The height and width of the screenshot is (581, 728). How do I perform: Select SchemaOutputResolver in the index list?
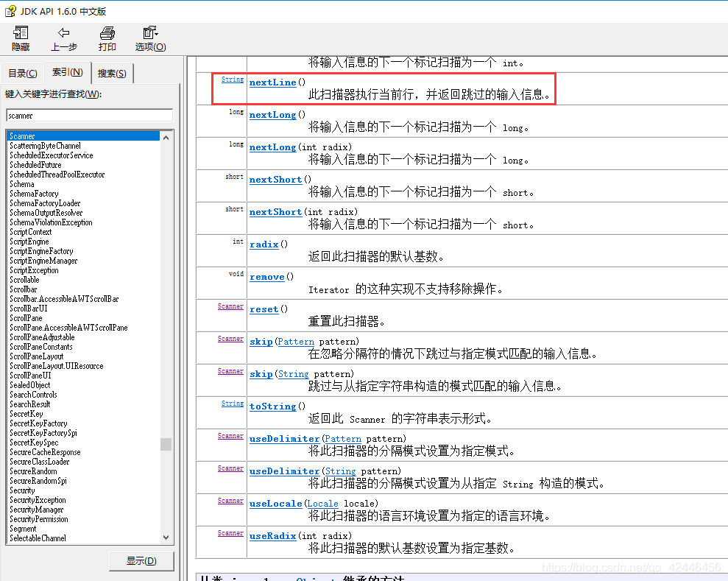pos(46,213)
